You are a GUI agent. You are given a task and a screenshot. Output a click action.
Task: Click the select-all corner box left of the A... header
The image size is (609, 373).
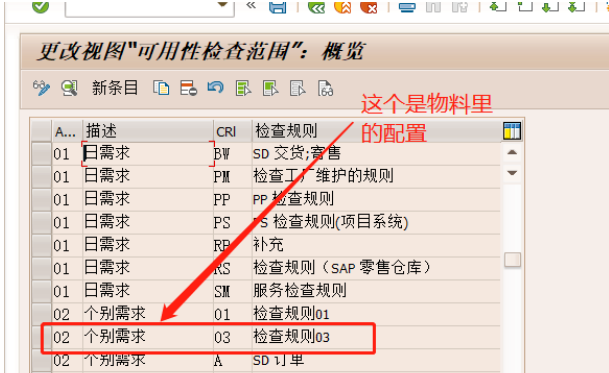pyautogui.click(x=41, y=131)
